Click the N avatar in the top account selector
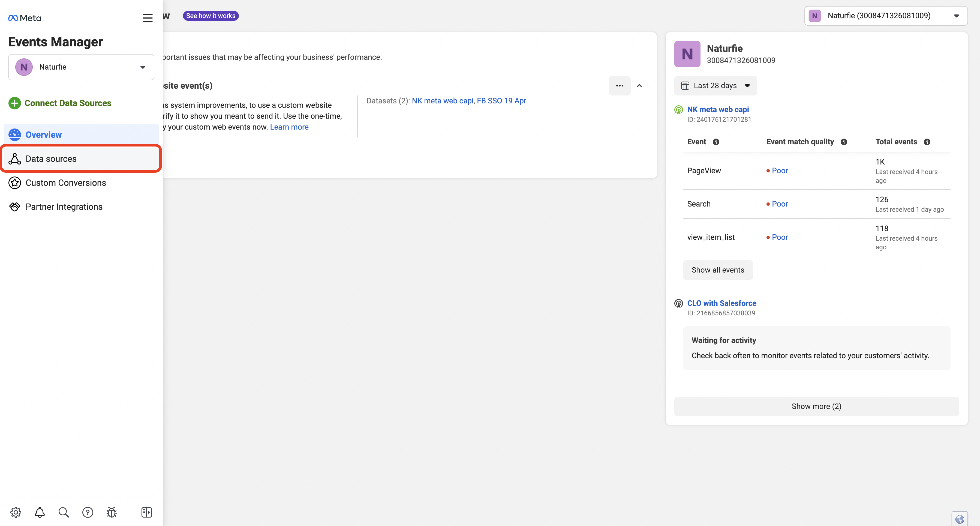Screen dimensions: 980x526 tap(814, 16)
